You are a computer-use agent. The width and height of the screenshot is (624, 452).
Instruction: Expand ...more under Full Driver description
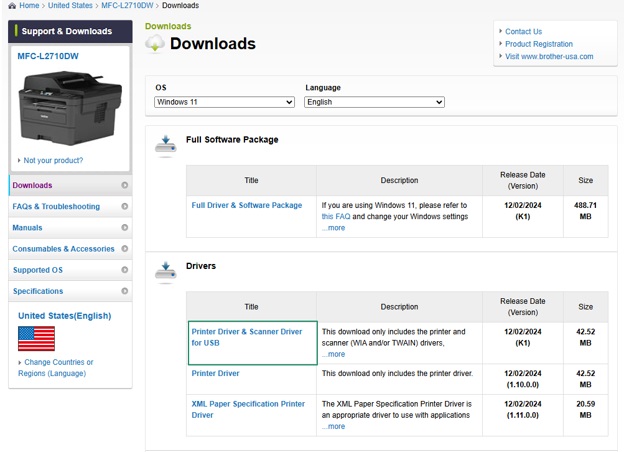coord(333,228)
